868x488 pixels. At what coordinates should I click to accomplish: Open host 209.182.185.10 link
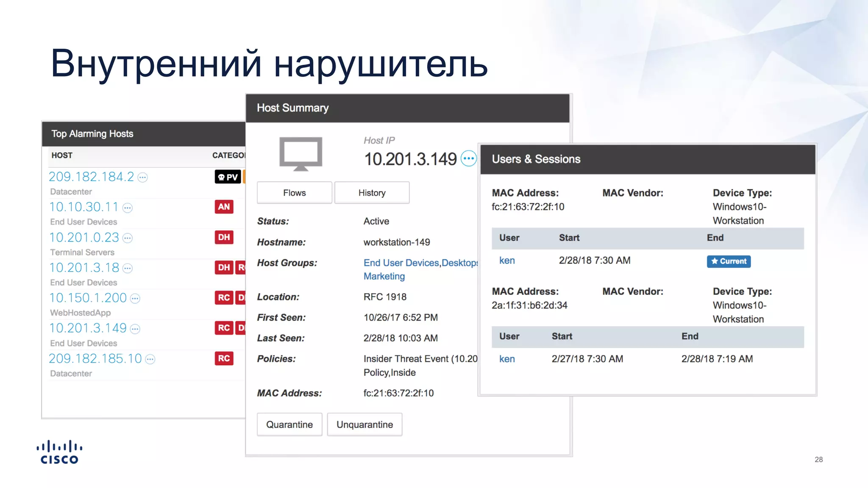click(95, 358)
